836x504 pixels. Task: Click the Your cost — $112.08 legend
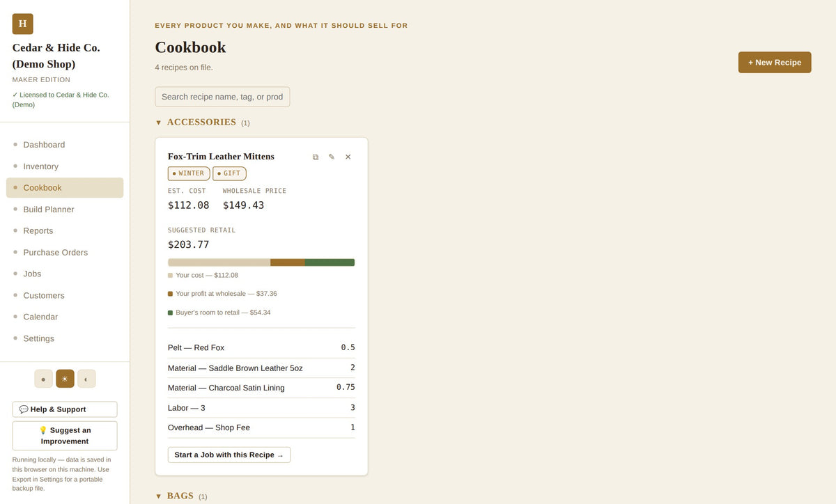(203, 275)
